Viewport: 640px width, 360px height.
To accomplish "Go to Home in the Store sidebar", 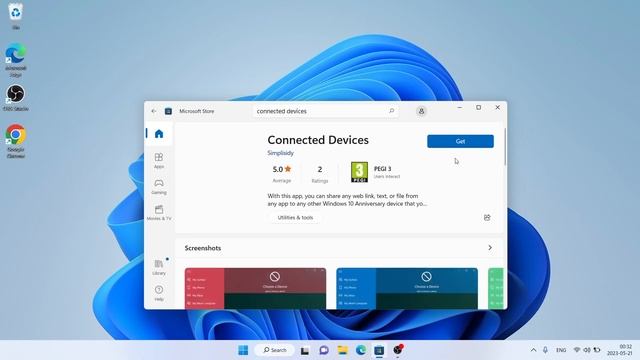I will click(x=159, y=133).
